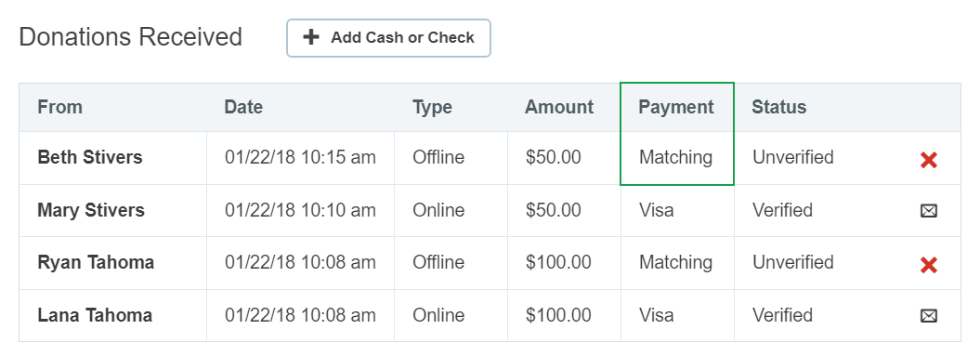Sort by the Date column header
Viewport: 980px width, 356px height.
[x=243, y=107]
